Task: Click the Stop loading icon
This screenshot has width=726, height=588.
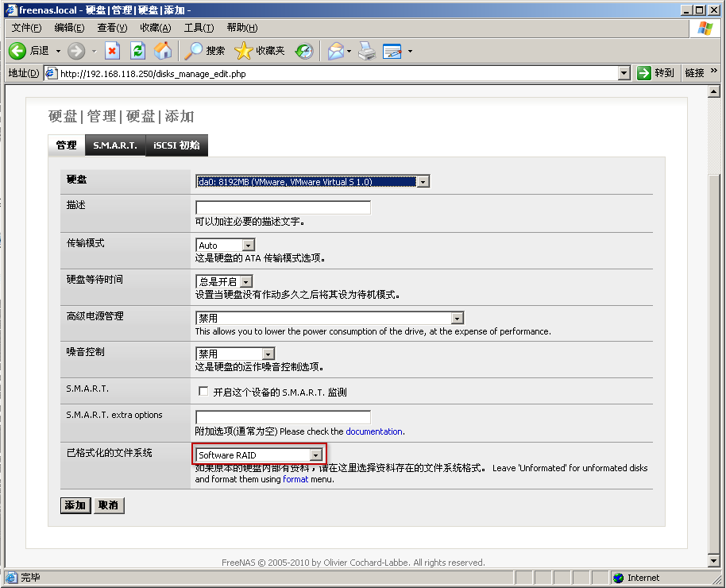Action: [x=112, y=51]
